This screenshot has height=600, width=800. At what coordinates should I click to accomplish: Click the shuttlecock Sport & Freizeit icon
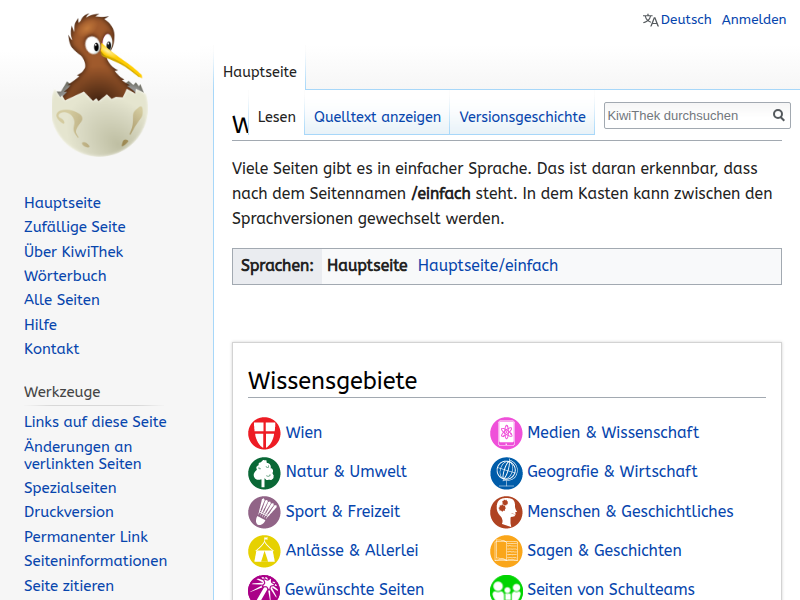264,512
